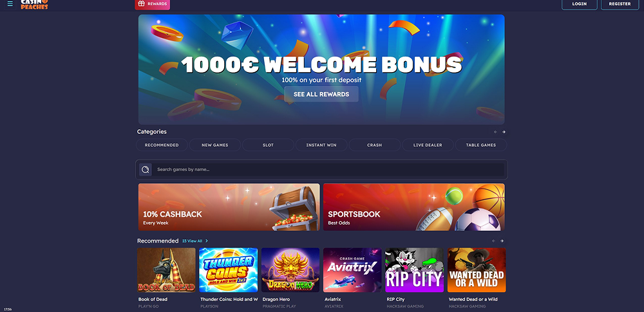Click the Register button
Screen dimensions: 644x312
(620, 4)
